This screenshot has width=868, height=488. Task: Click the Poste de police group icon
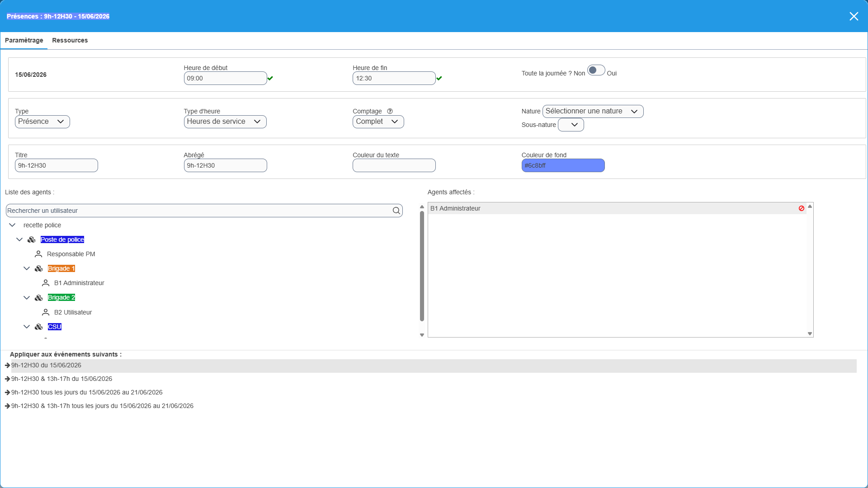(32, 239)
